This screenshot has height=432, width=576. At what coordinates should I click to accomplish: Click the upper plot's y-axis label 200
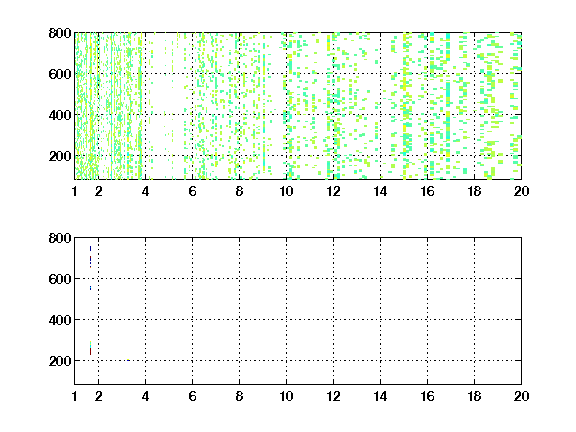click(x=60, y=156)
